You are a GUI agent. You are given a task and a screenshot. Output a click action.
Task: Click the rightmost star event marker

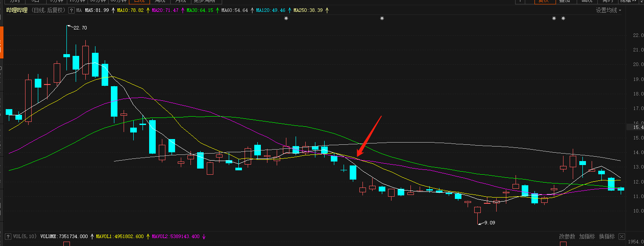tap(563, 18)
